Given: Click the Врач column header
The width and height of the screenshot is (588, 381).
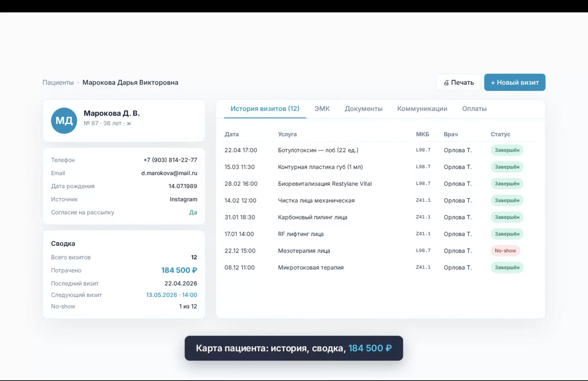Looking at the screenshot, I should [x=451, y=134].
